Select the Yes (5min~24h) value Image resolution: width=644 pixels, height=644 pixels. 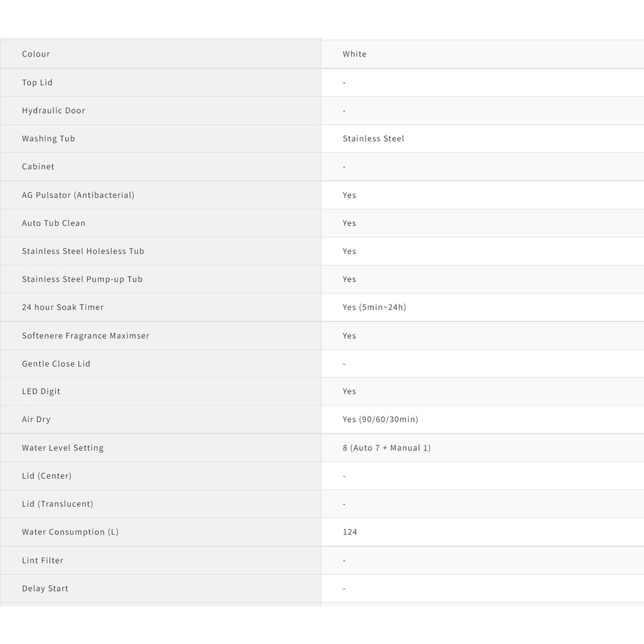tap(374, 308)
